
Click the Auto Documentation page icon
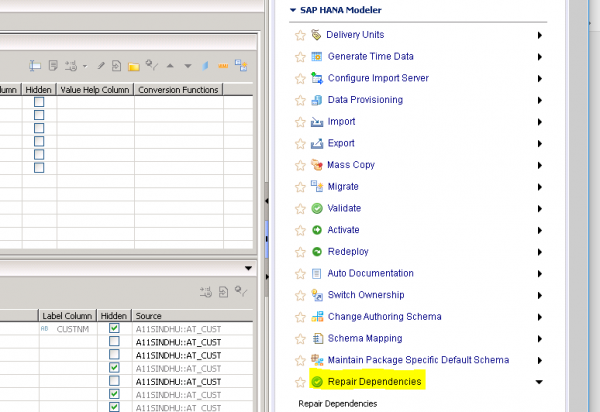316,274
